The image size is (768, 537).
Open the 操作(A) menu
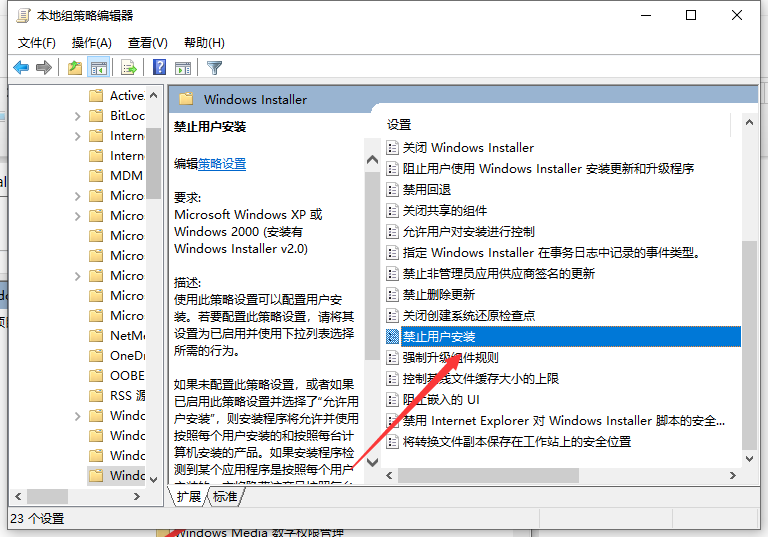point(92,43)
